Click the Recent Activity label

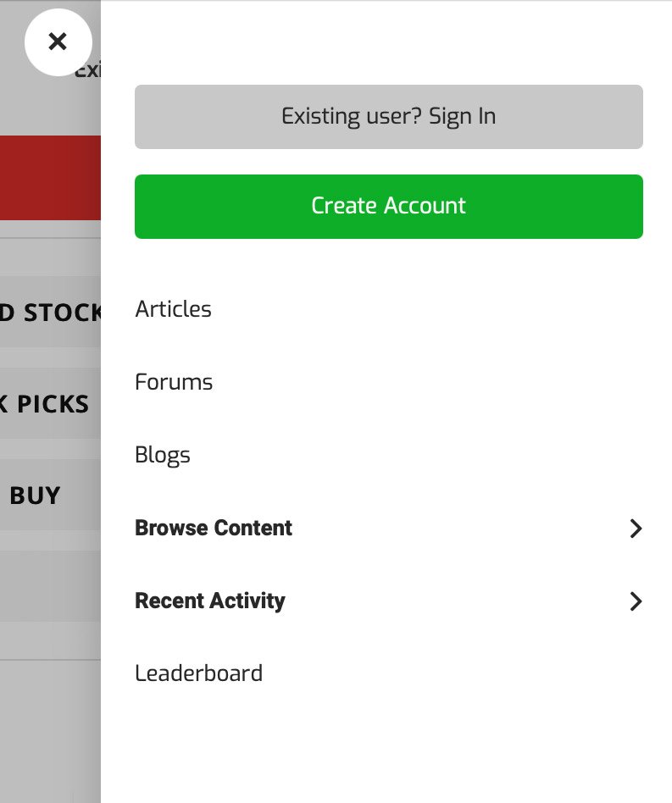[210, 601]
